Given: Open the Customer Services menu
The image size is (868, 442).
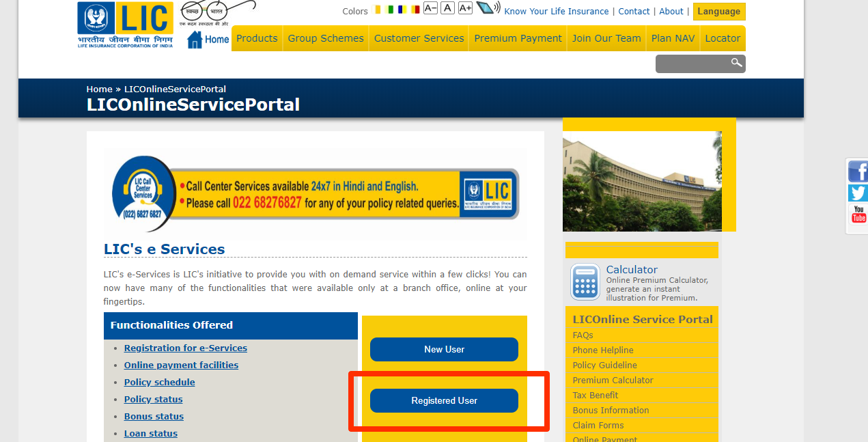Looking at the screenshot, I should pyautogui.click(x=419, y=38).
